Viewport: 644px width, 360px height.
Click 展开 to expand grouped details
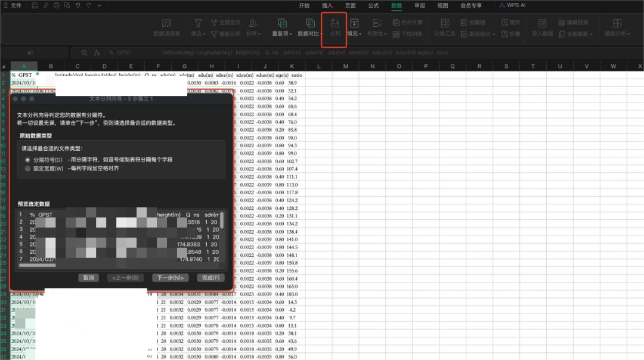click(x=511, y=23)
